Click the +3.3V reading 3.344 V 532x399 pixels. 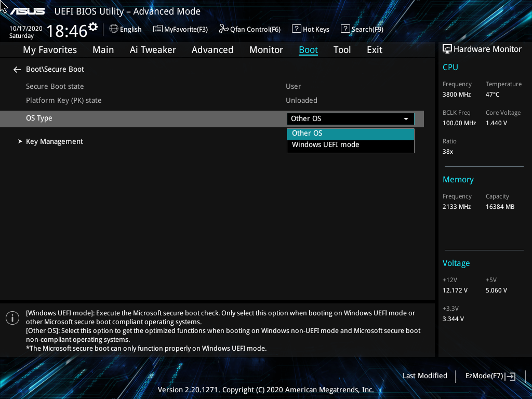453,319
